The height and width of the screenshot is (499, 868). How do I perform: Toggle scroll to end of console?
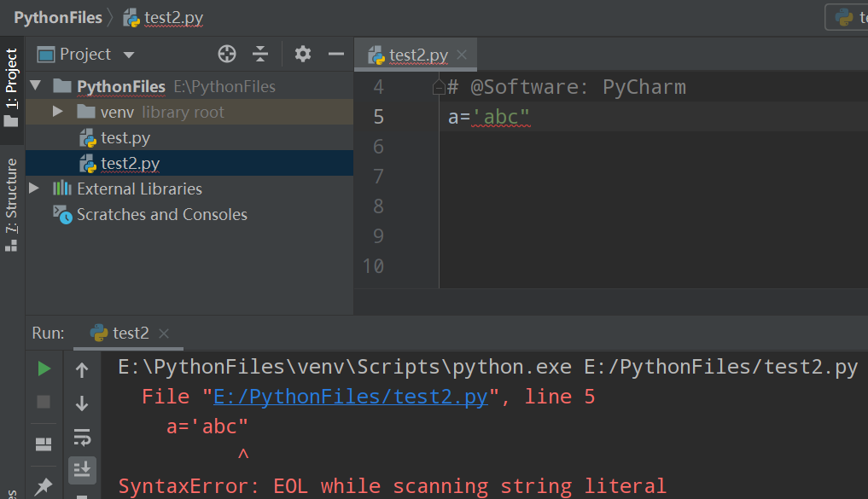tap(82, 470)
